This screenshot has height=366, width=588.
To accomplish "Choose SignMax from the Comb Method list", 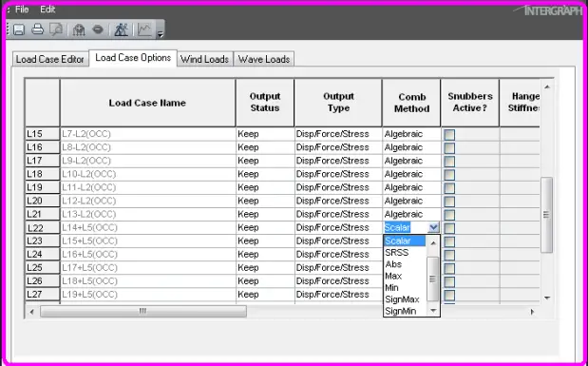I will point(405,299).
